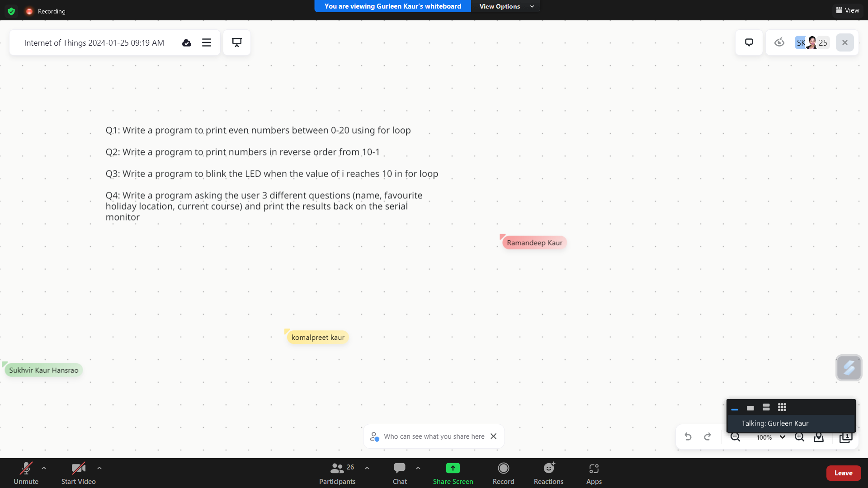Dismiss the who can see notice
This screenshot has height=488, width=868.
[494, 436]
